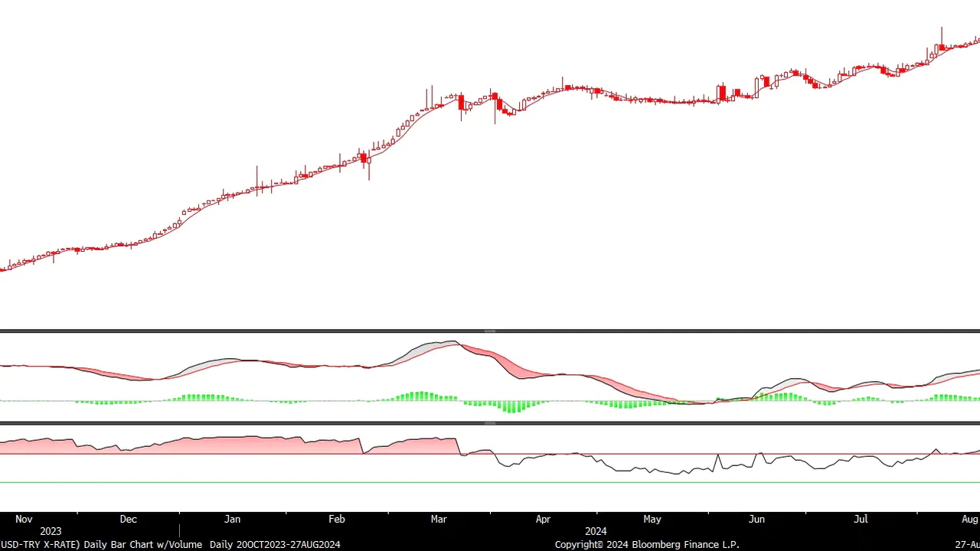Click the Jun month label
The image size is (980, 551).
(x=756, y=519)
